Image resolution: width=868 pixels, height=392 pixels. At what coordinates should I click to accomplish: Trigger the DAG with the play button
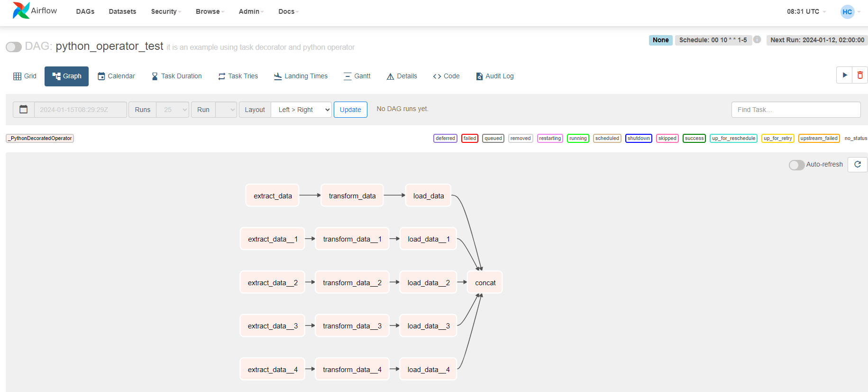click(844, 75)
